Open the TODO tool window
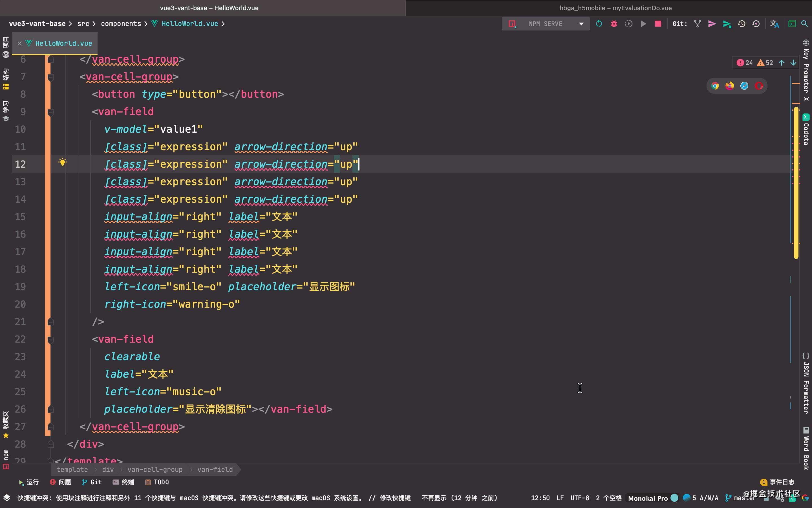The height and width of the screenshot is (508, 812). click(157, 482)
